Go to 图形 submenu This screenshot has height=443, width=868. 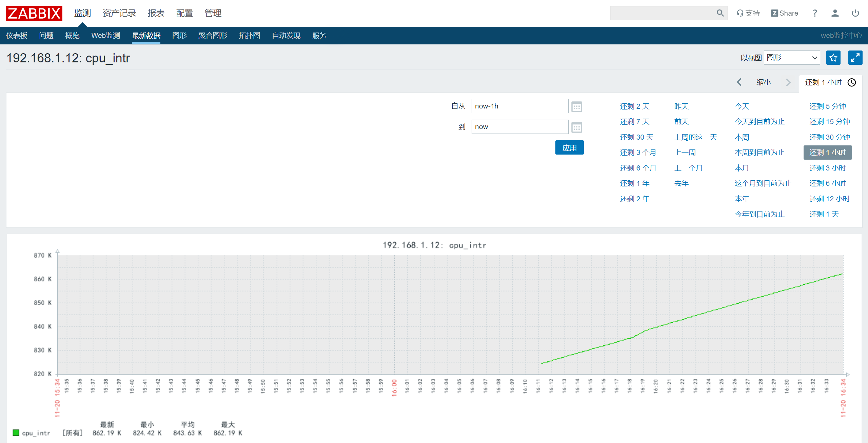click(180, 36)
